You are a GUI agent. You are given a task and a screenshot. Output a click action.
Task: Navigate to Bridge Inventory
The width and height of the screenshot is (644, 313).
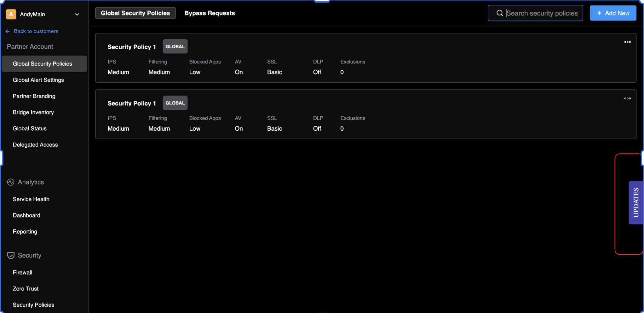coord(33,112)
